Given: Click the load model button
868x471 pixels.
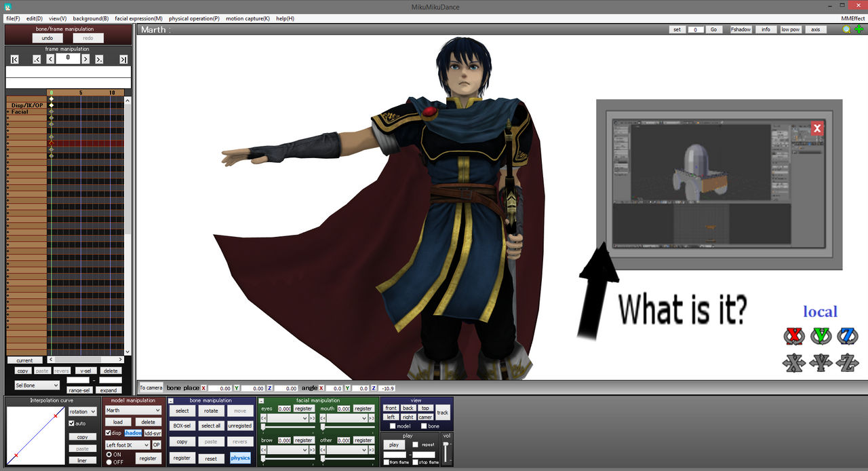Looking at the screenshot, I should (118, 422).
